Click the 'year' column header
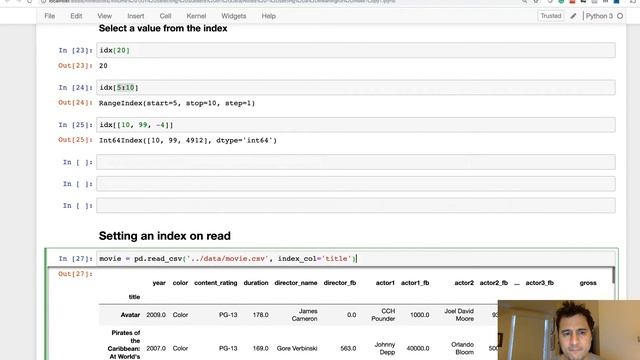 [x=159, y=283]
